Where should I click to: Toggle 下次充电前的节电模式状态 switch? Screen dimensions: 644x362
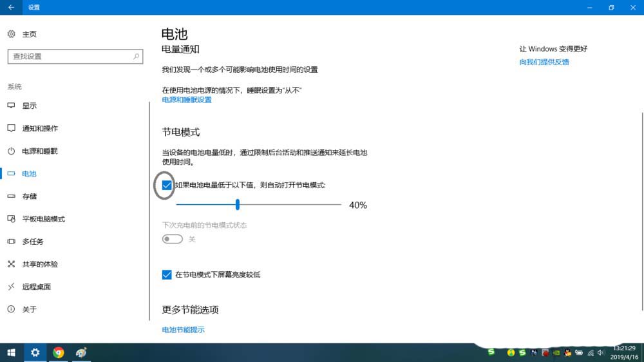[172, 239]
